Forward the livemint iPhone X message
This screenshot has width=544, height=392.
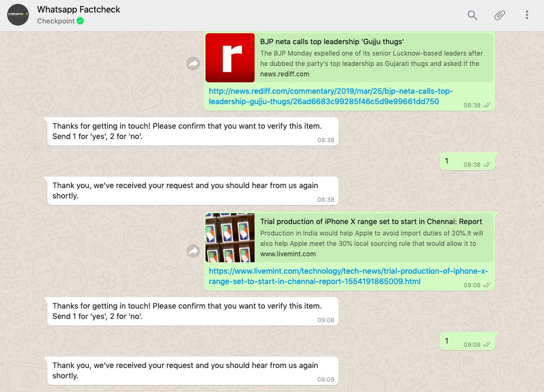pyautogui.click(x=193, y=251)
